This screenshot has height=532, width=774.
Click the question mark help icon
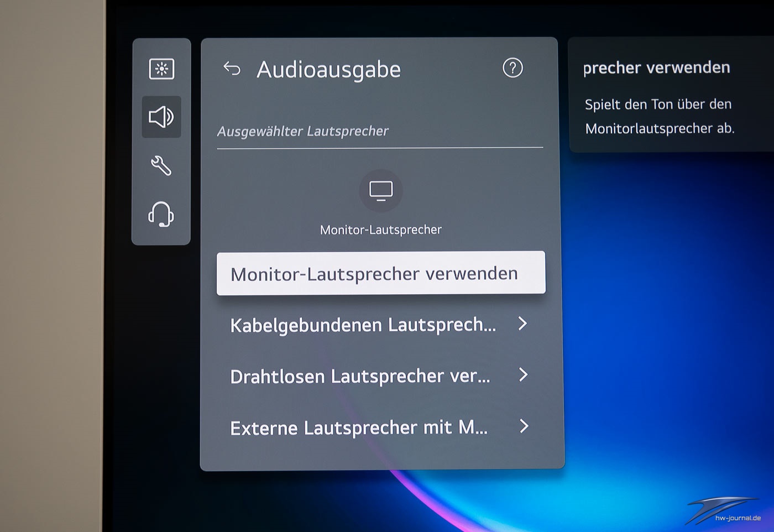512,68
